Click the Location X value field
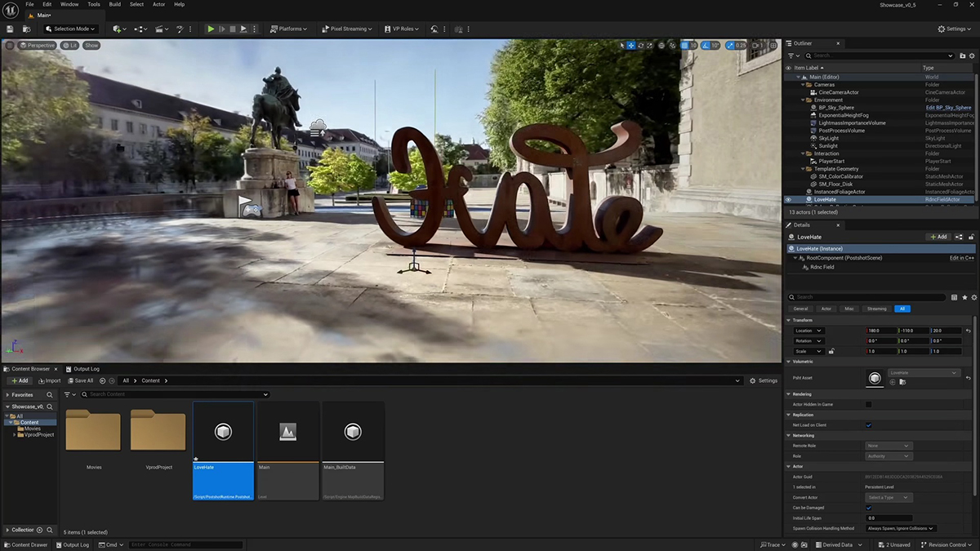Screen dimensions: 980x551 tap(880, 331)
